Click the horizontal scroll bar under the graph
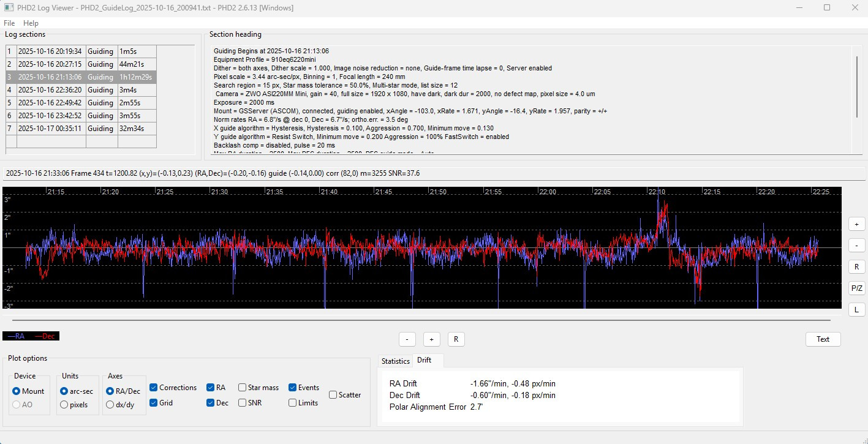The image size is (868, 444). [x=421, y=320]
